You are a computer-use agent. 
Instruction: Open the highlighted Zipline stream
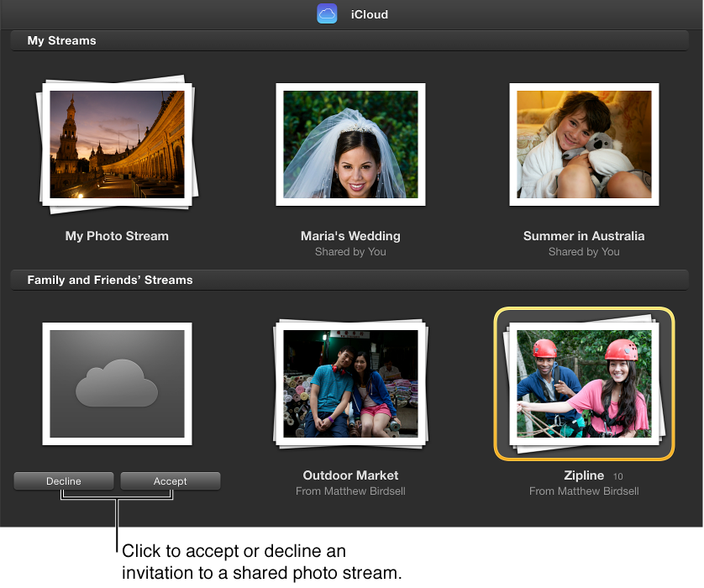point(583,382)
